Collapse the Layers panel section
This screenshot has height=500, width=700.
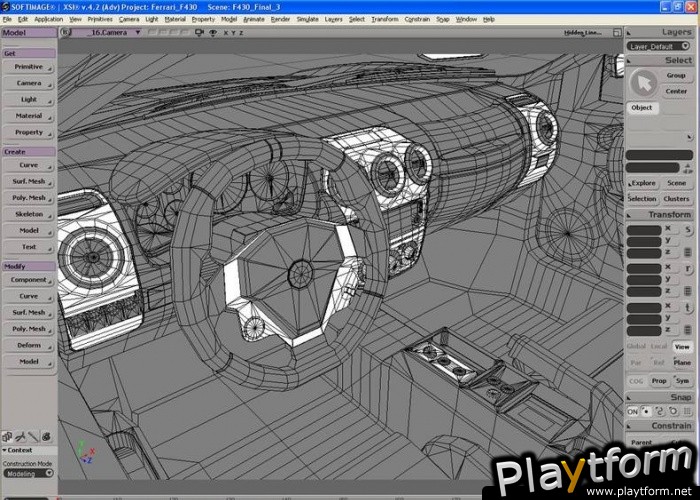(x=629, y=33)
